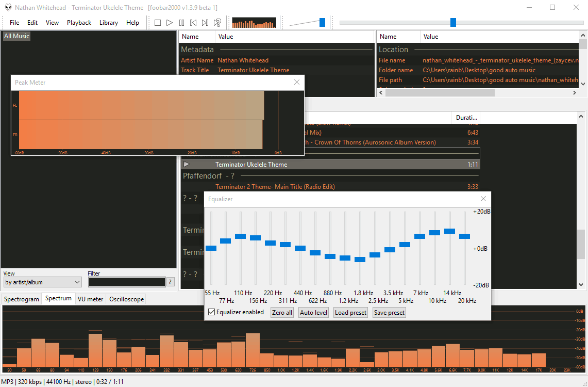Click the volume slider handle
Viewport: 588px width, 387px height.
point(322,23)
